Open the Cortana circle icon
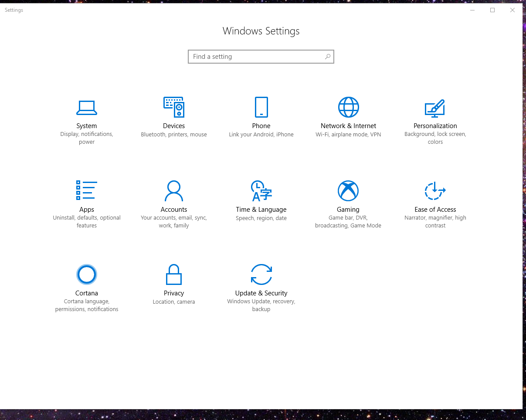 [86, 274]
